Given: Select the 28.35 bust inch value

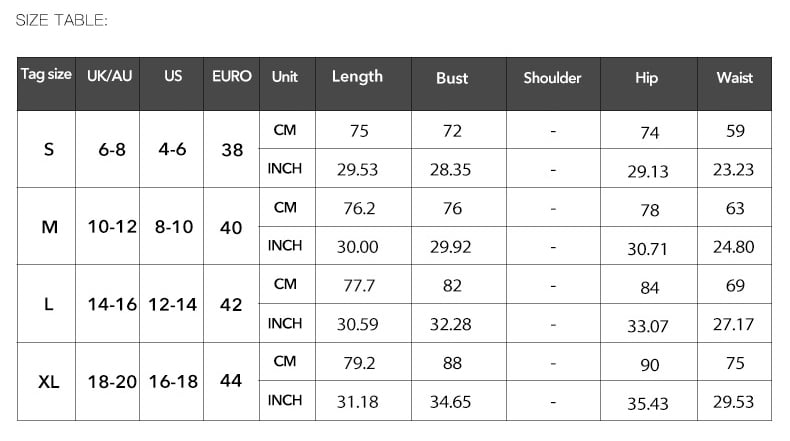Looking at the screenshot, I should [450, 169].
